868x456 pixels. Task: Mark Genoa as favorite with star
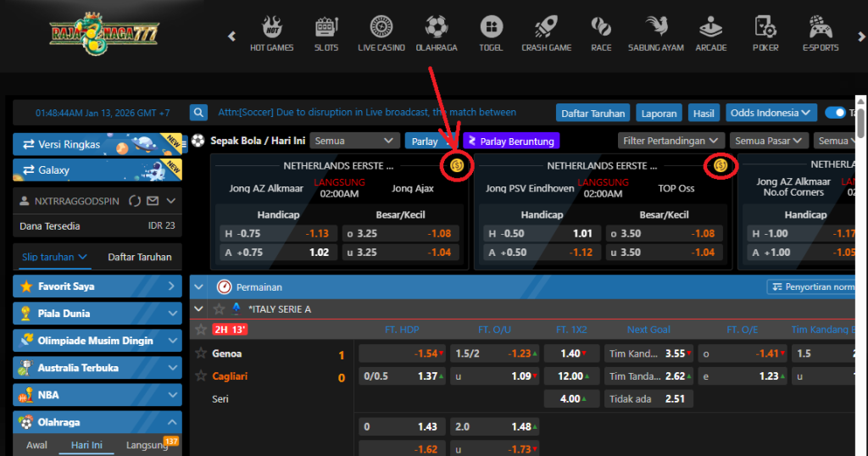201,353
